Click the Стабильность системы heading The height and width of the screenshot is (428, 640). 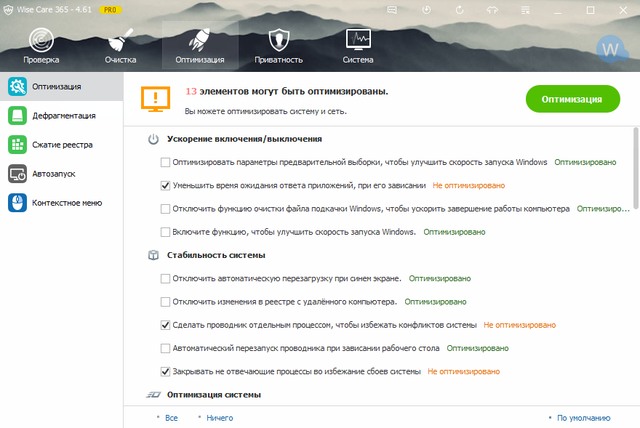point(216,255)
